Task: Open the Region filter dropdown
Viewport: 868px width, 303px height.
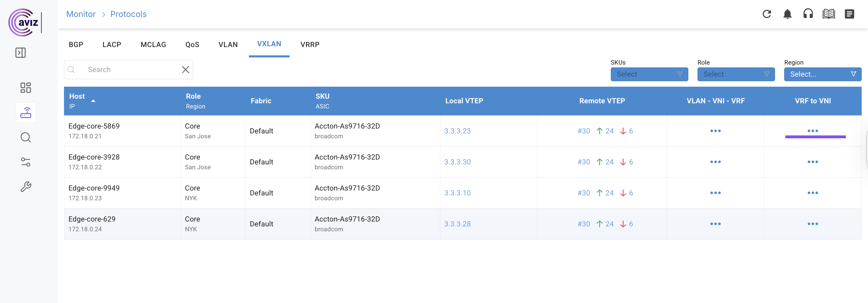Action: coord(822,74)
